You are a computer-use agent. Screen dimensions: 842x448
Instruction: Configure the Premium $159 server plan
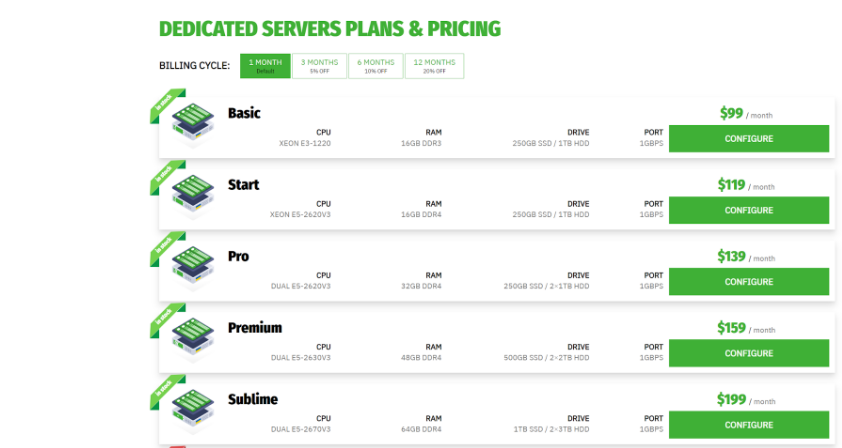click(x=749, y=353)
